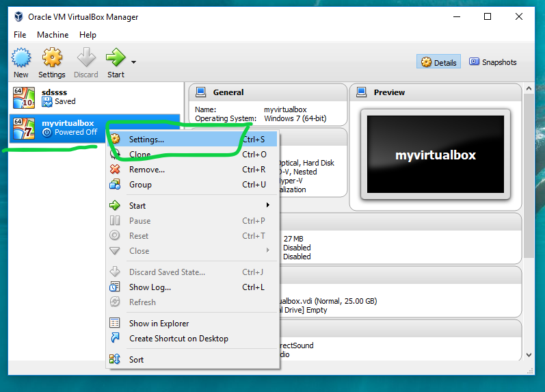This screenshot has width=545, height=392.
Task: Click the green Start arrow toolbar icon
Action: tap(116, 58)
